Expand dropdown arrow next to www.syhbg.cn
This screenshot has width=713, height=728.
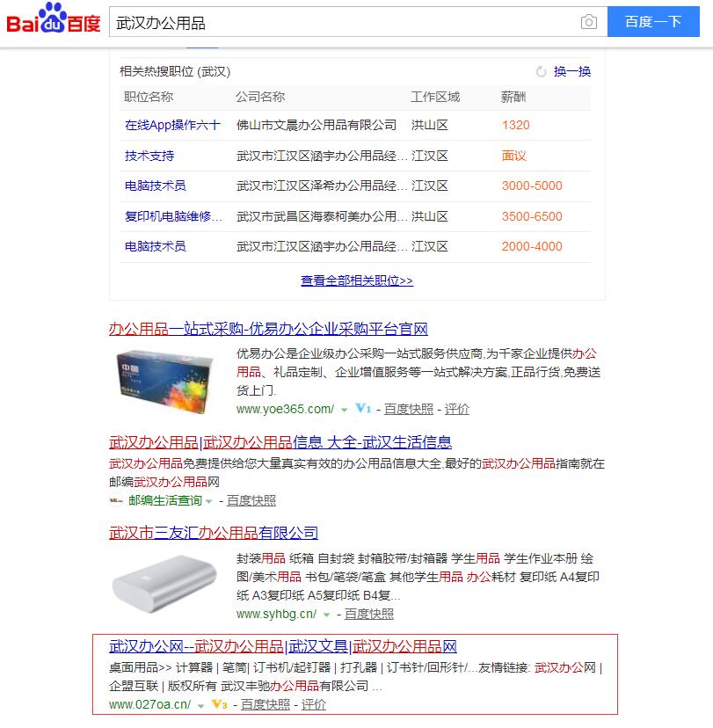coord(326,615)
